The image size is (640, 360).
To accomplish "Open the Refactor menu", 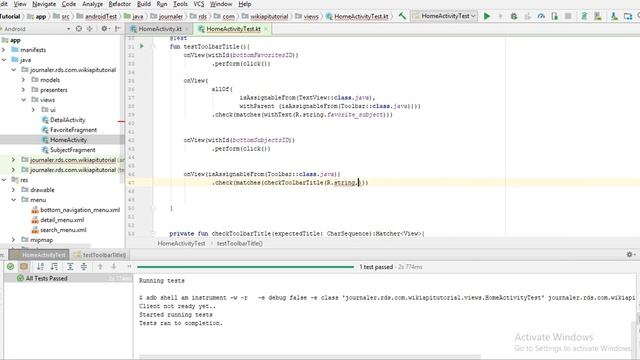I will tap(119, 4).
